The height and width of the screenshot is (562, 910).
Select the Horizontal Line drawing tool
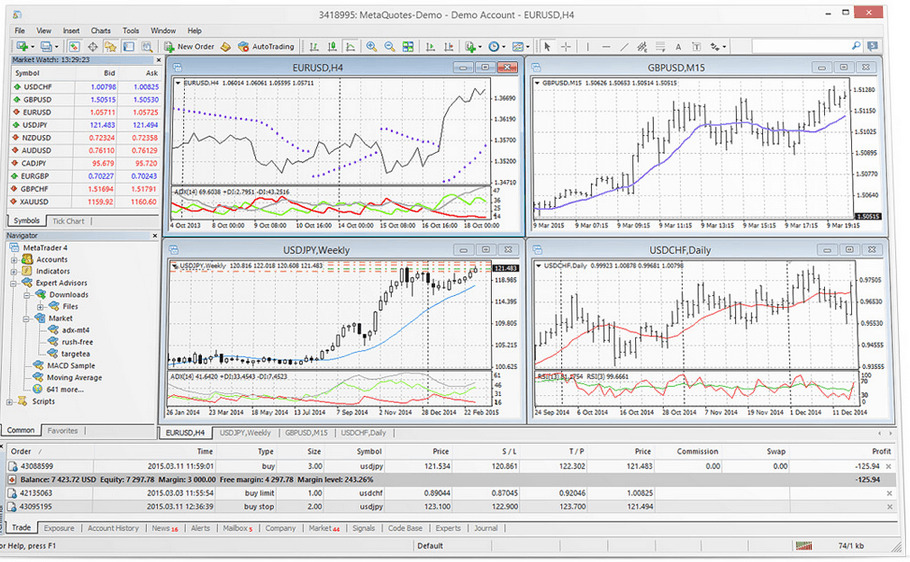(x=606, y=46)
